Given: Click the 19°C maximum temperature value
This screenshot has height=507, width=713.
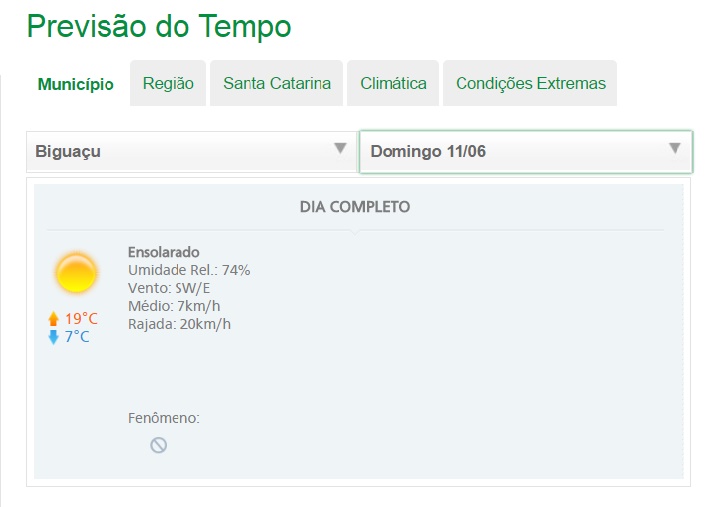Looking at the screenshot, I should point(81,319).
